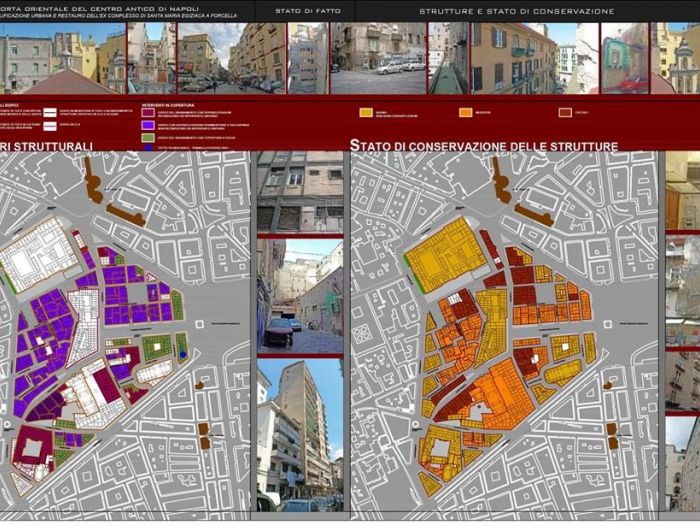Open the green-framed shrine photo with red car
The image size is (700, 525).
[625, 58]
